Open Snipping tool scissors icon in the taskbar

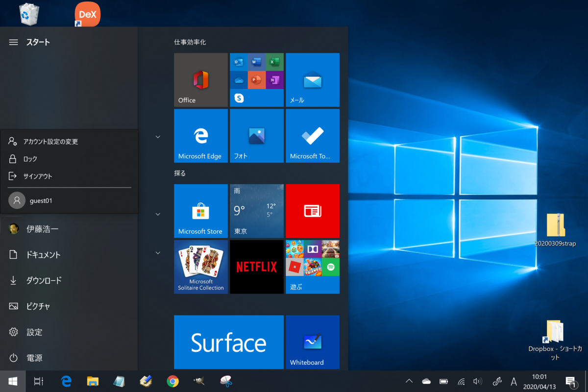(226, 381)
